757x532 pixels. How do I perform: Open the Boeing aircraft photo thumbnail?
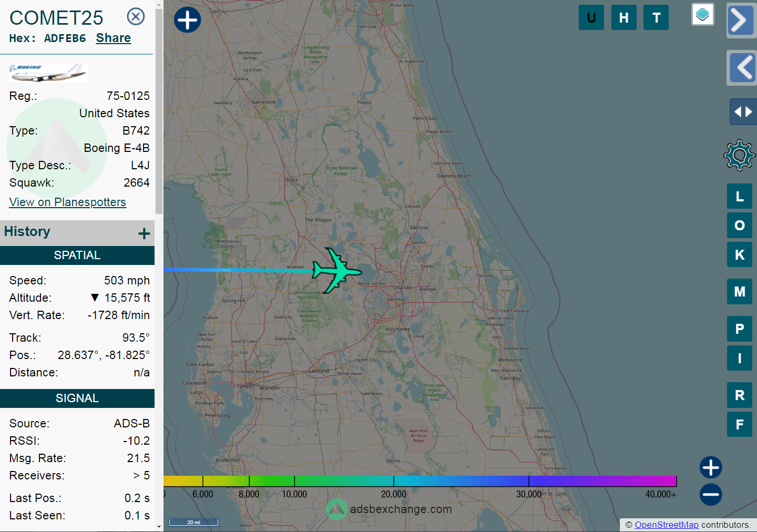click(x=48, y=73)
